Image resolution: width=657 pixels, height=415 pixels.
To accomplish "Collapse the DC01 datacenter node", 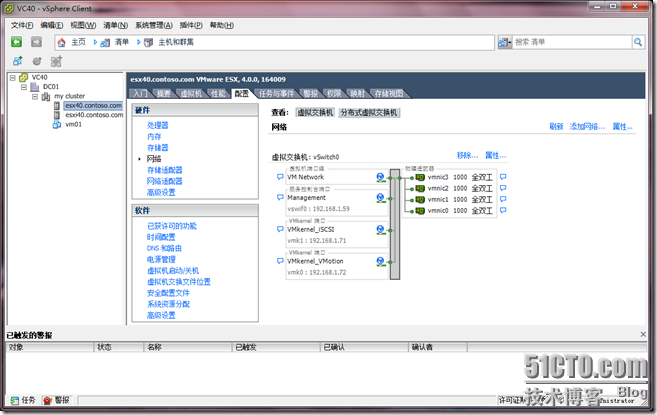I will pos(24,87).
